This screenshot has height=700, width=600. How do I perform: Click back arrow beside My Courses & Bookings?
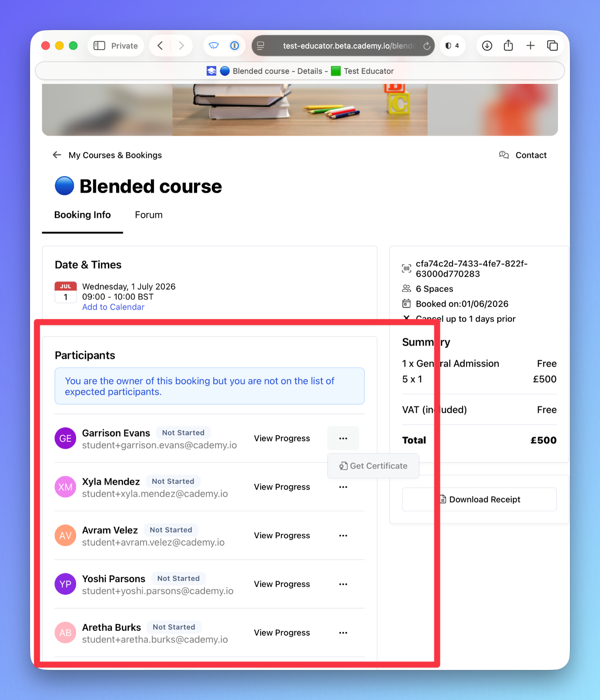(x=57, y=155)
